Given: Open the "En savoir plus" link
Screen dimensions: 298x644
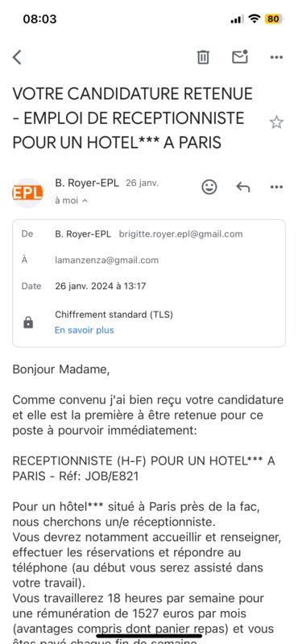Looking at the screenshot, I should 85,330.
